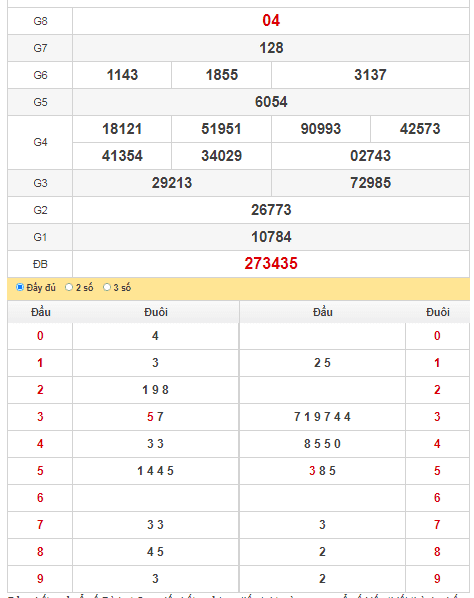The image size is (474, 598).
Task: Click G4 number 41354
Action: pos(122,156)
